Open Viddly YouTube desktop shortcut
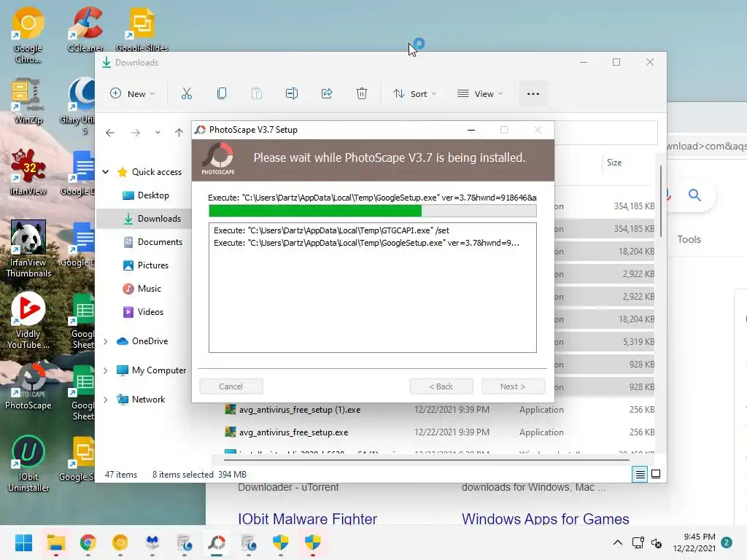 click(x=28, y=321)
